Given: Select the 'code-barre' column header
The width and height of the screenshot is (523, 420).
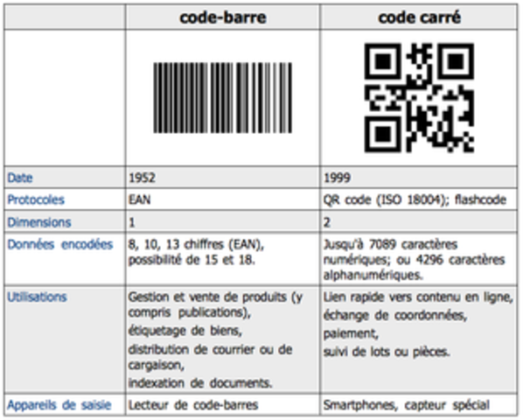Looking at the screenshot, I should point(223,17).
